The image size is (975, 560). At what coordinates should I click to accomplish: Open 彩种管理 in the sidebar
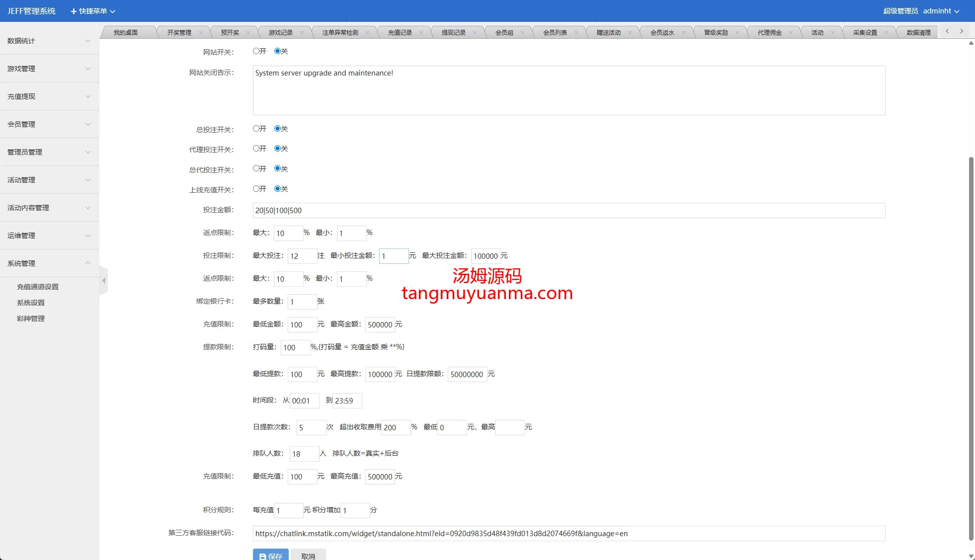click(x=31, y=319)
